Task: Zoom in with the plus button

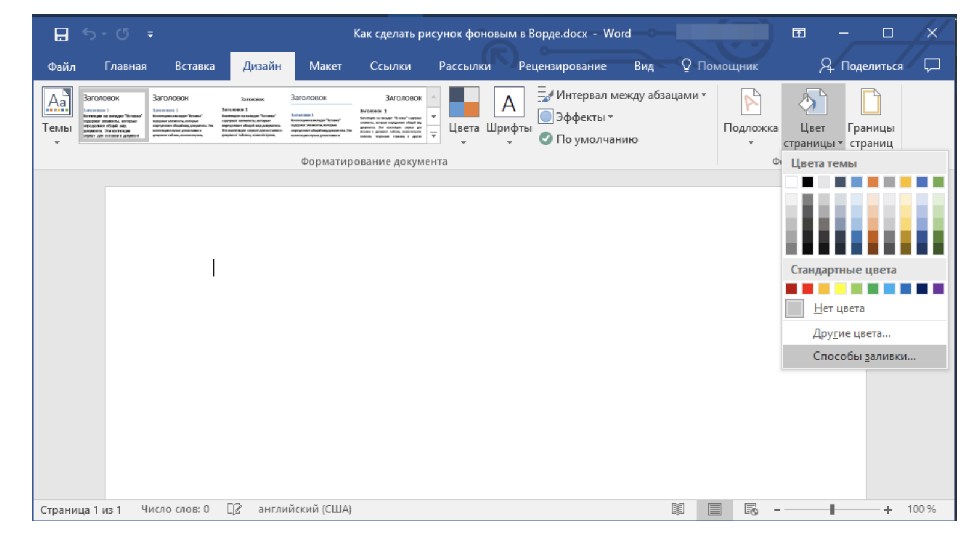Action: coord(888,510)
